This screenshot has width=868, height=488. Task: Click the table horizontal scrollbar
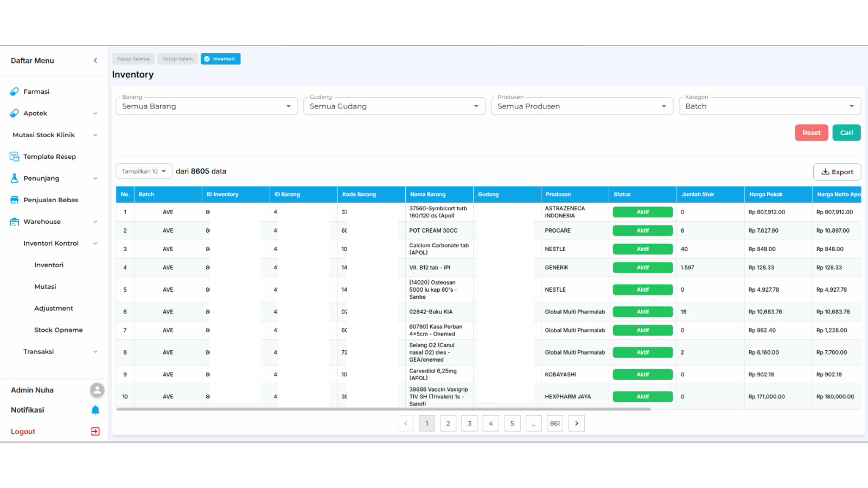(x=383, y=409)
